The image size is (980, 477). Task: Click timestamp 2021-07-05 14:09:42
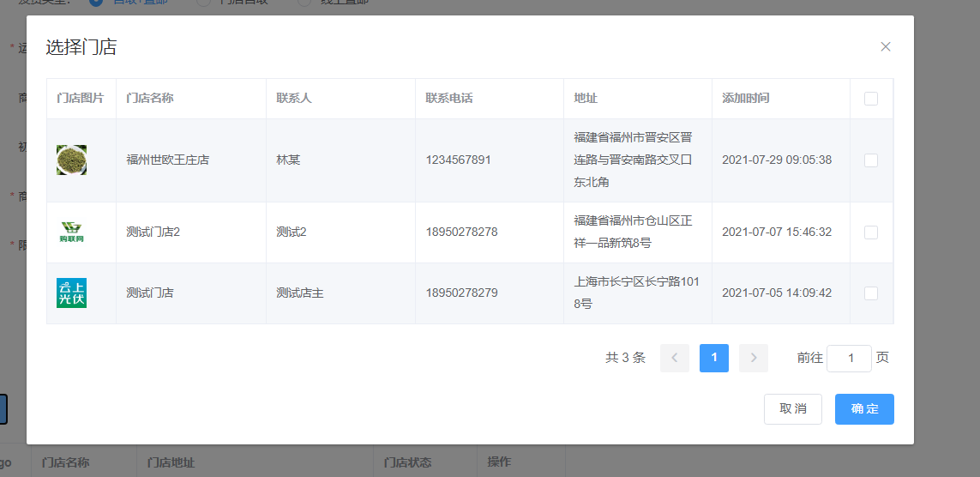pos(777,293)
